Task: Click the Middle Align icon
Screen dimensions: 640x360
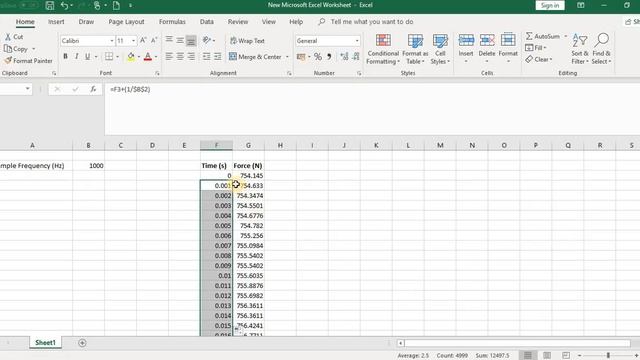Action: (x=180, y=40)
